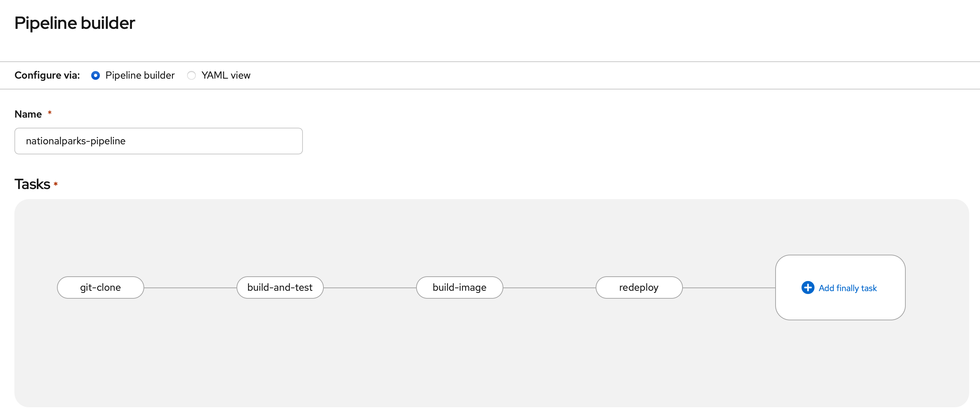
Task: Click the 'Pipeline builder' page heading
Action: pos(75,23)
